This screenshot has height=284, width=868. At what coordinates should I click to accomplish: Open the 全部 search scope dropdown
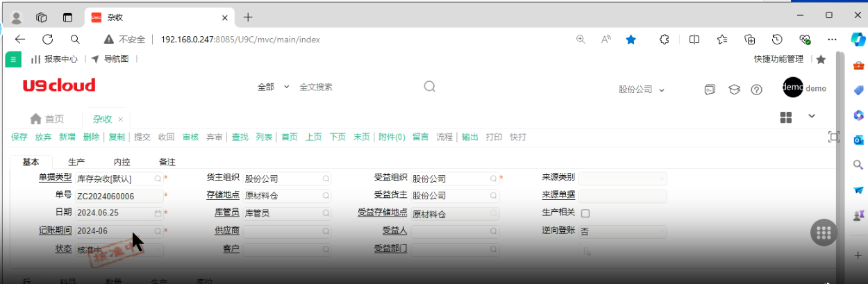click(274, 87)
